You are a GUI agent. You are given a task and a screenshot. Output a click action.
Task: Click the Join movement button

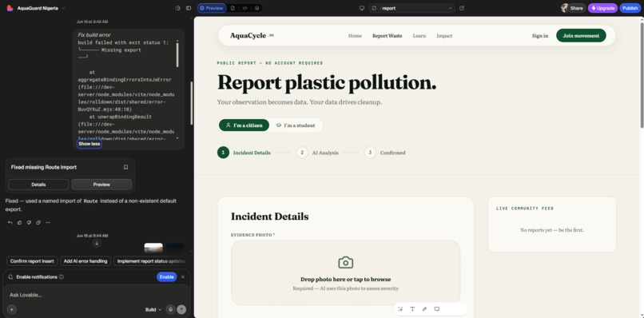pos(581,36)
